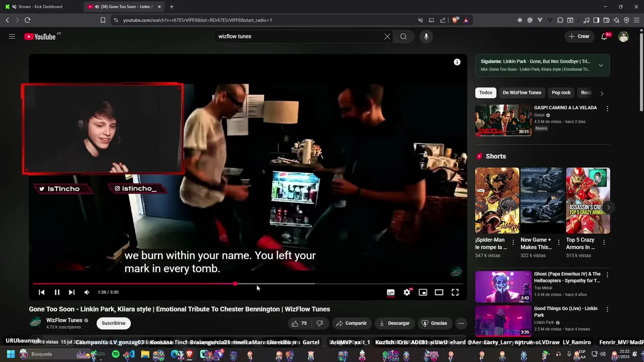
Task: Open Spotify from the taskbar
Action: click(116, 354)
